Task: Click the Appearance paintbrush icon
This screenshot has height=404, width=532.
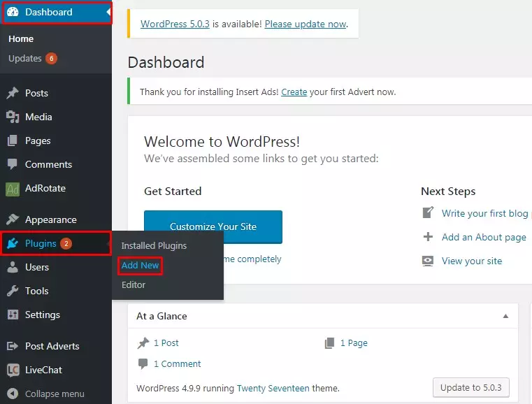Action: [x=13, y=219]
